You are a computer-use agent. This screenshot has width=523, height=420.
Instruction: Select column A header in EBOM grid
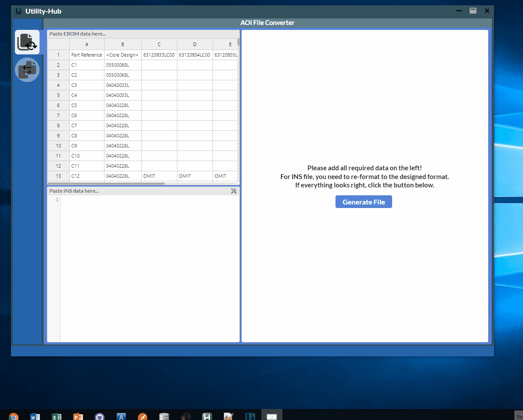pos(87,44)
